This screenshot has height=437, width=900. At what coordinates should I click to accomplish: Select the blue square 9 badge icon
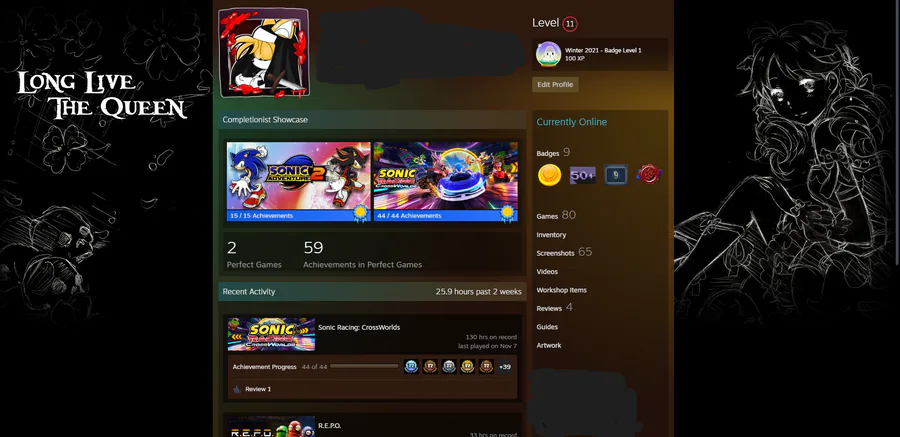[615, 175]
